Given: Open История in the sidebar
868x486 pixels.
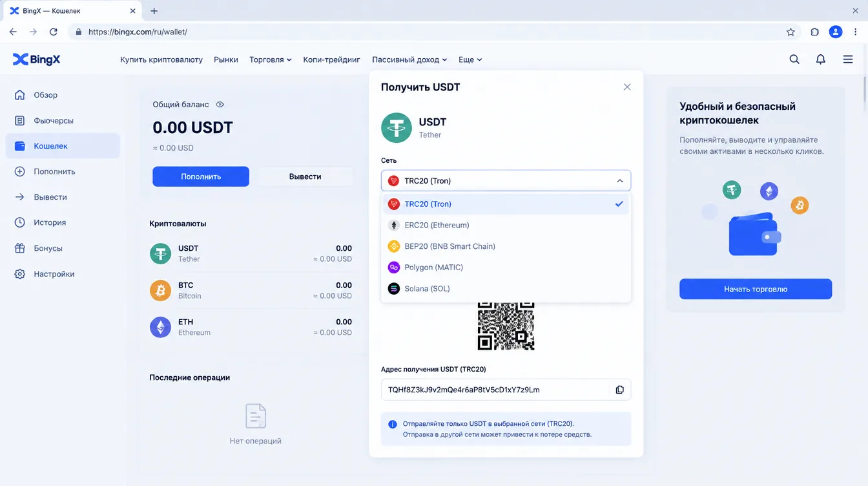Looking at the screenshot, I should [63, 222].
